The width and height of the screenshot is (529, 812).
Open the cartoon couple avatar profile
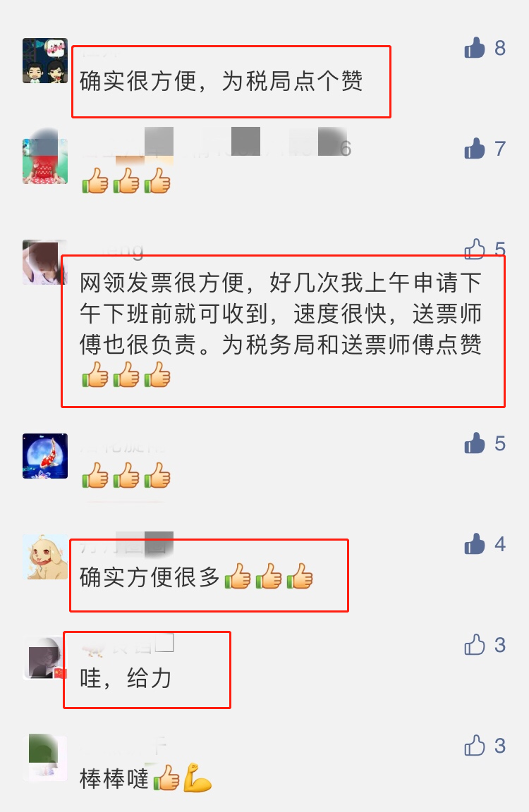(x=45, y=61)
